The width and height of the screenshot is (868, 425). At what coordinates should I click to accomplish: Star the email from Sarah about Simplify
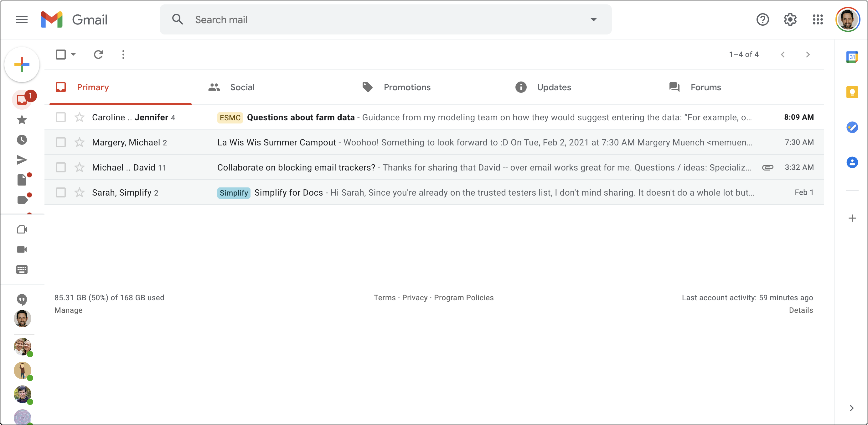pyautogui.click(x=79, y=193)
